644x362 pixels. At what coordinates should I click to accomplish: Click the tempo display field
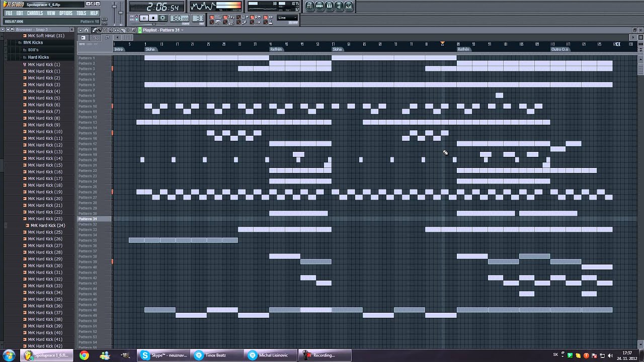(x=180, y=18)
